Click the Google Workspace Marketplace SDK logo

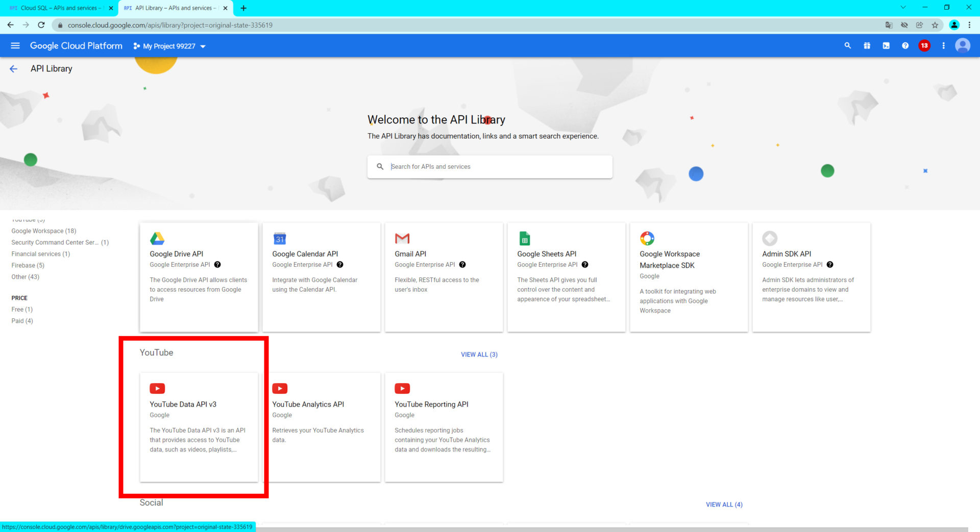[647, 238]
